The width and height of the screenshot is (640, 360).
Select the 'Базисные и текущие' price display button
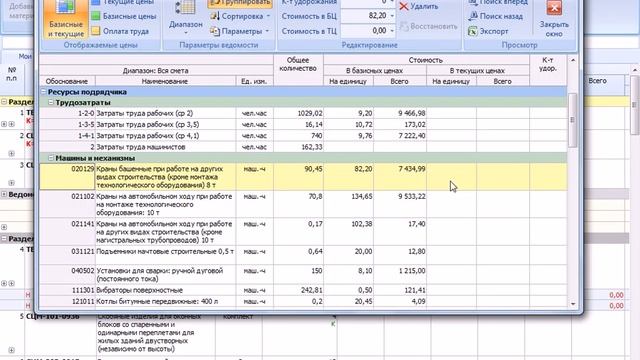(65, 19)
